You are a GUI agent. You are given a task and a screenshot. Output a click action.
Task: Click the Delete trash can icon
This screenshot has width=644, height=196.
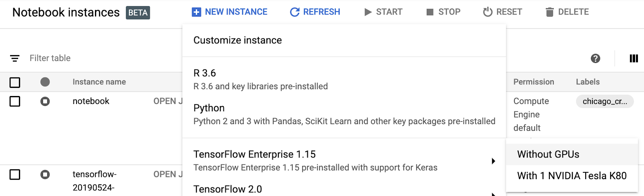[x=549, y=12]
